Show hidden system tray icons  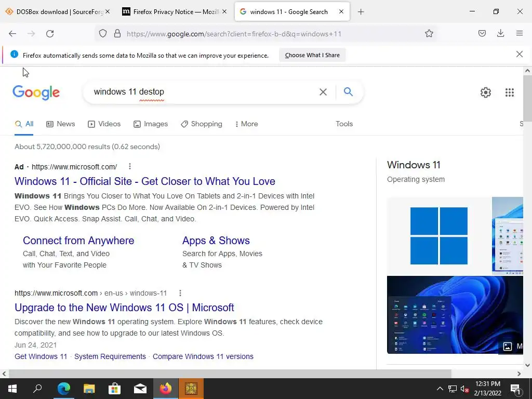click(440, 389)
